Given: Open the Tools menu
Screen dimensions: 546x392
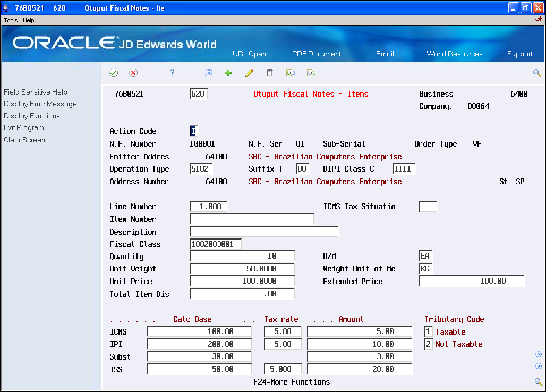Looking at the screenshot, I should tap(11, 20).
